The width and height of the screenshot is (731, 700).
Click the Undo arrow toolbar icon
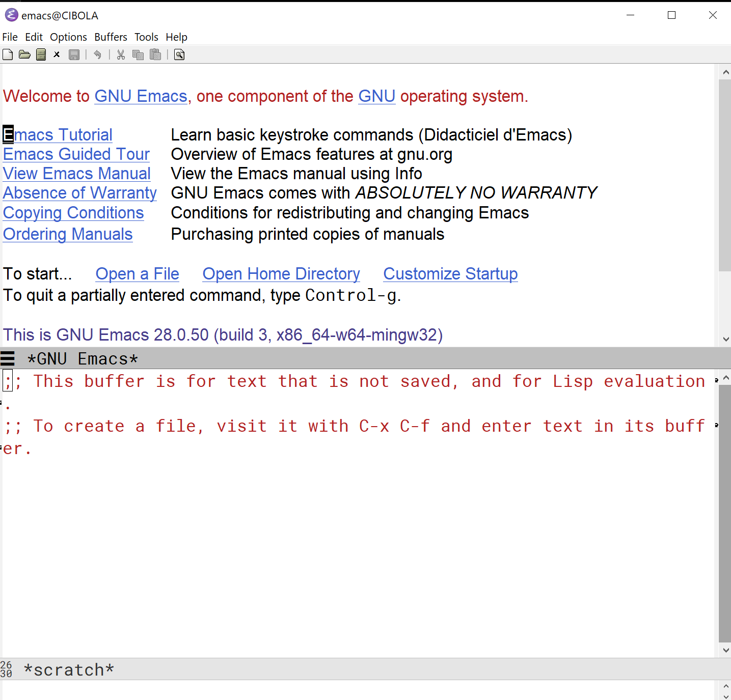pos(97,54)
